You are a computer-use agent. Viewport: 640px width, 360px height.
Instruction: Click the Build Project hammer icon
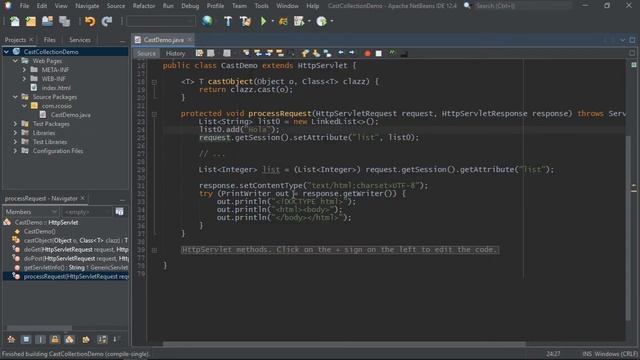click(228, 21)
